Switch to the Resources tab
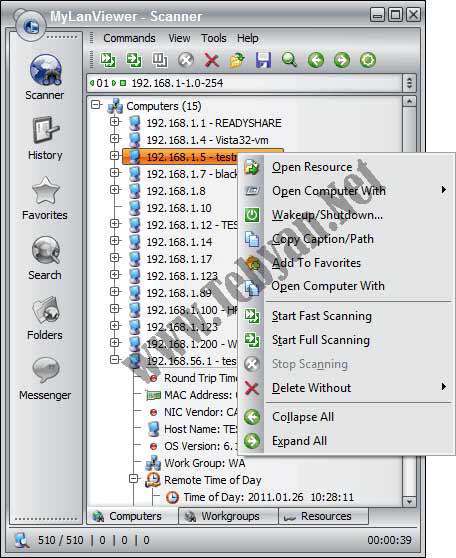This screenshot has height=558, width=456. [x=323, y=516]
